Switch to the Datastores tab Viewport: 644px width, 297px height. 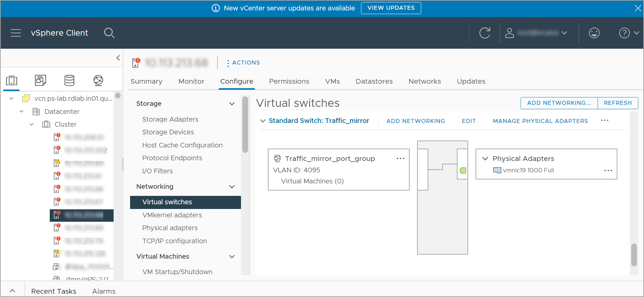374,81
